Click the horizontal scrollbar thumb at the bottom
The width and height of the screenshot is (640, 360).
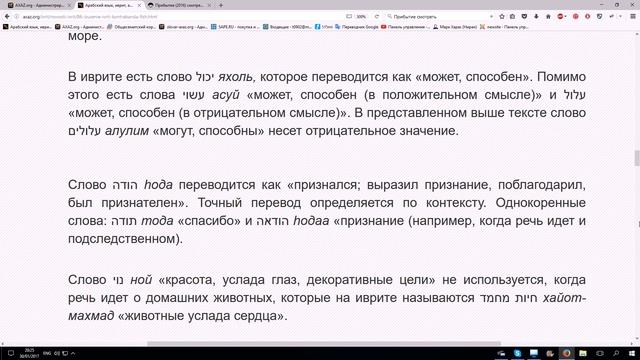[324, 344]
